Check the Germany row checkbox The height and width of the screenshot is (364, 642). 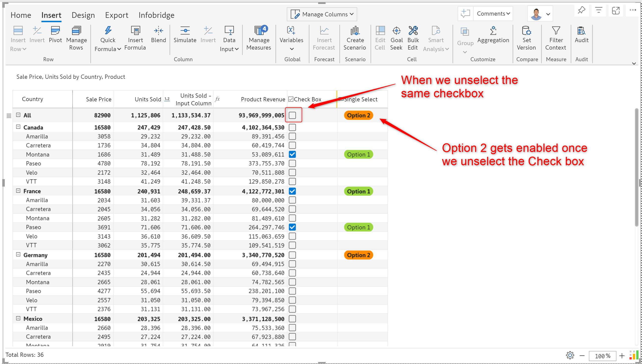(x=292, y=255)
